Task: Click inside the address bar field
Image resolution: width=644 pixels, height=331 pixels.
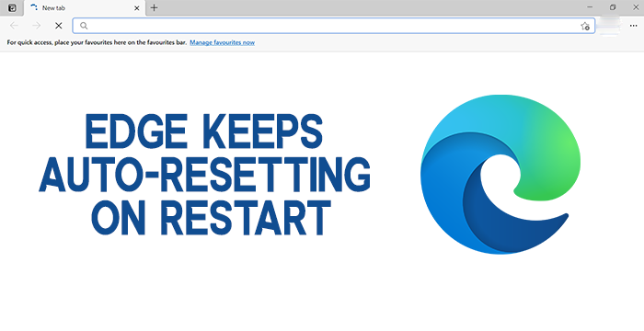Action: (x=333, y=26)
